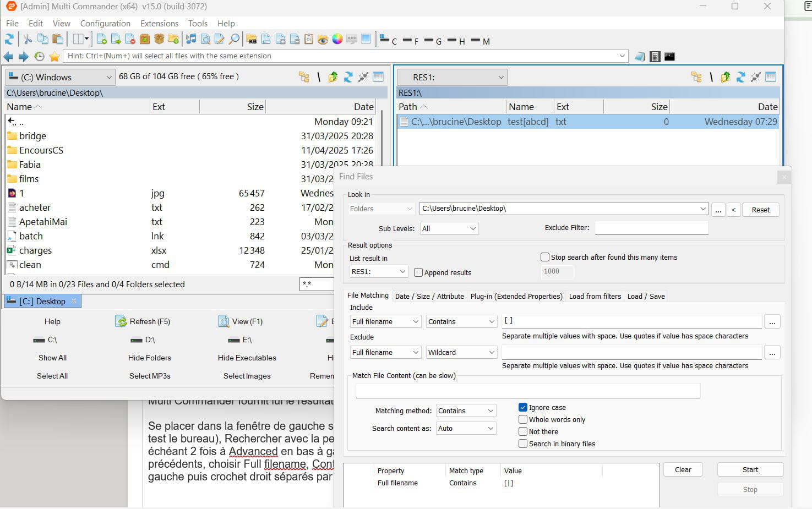
Task: Open the black console window icon
Action: (x=669, y=56)
